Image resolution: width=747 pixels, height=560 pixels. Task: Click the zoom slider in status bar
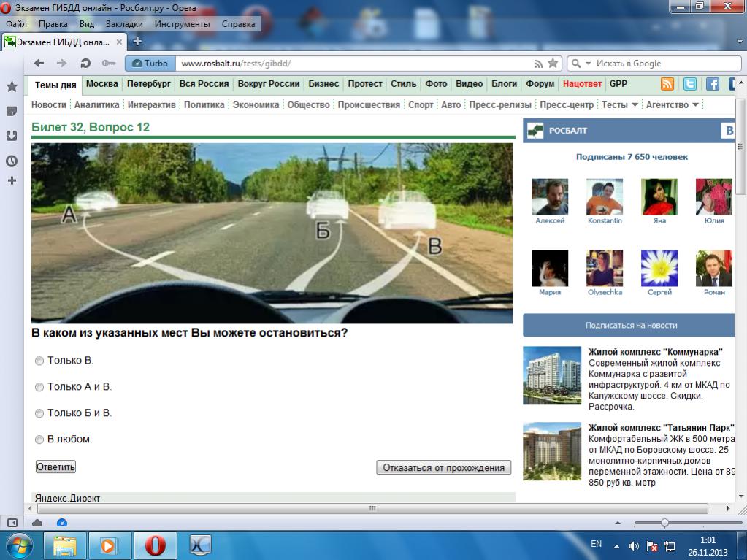coord(664,523)
